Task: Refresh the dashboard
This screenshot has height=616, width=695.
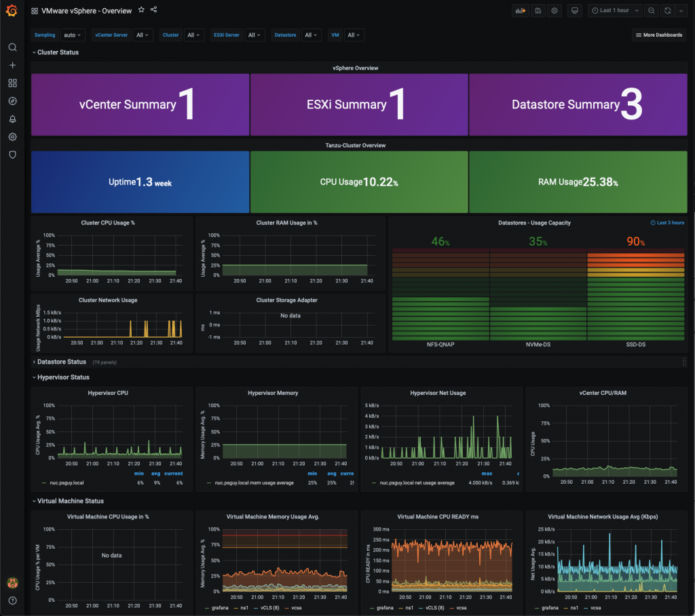Action: pyautogui.click(x=668, y=11)
